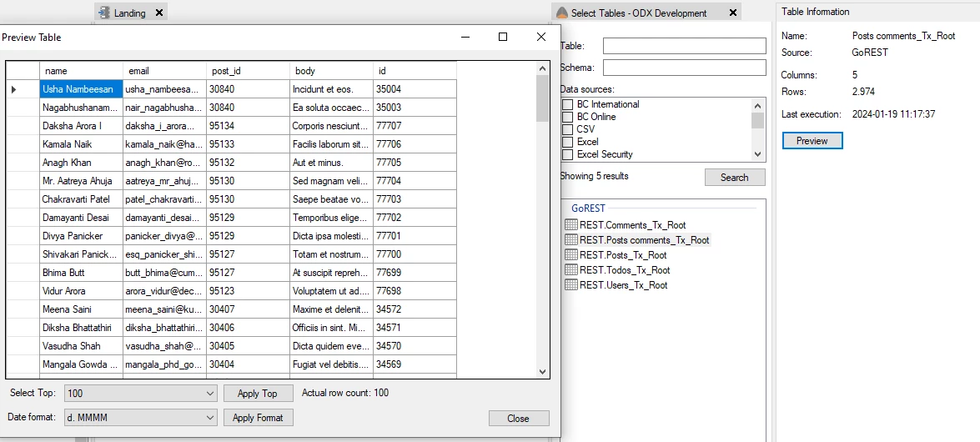
Task: Click the Bhima Butt name cell
Action: point(81,273)
